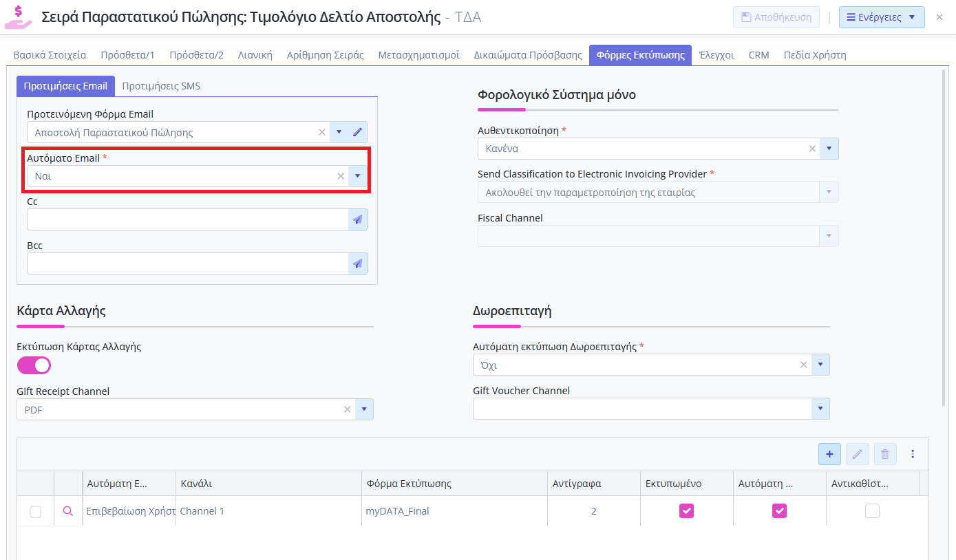The image size is (956, 560).
Task: Expand the Αυθεντικοποίηση dropdown
Action: pos(829,149)
